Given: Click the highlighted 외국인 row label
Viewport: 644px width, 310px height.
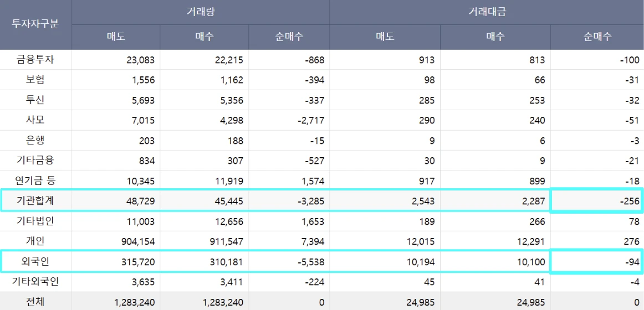Looking at the screenshot, I should pos(35,261).
